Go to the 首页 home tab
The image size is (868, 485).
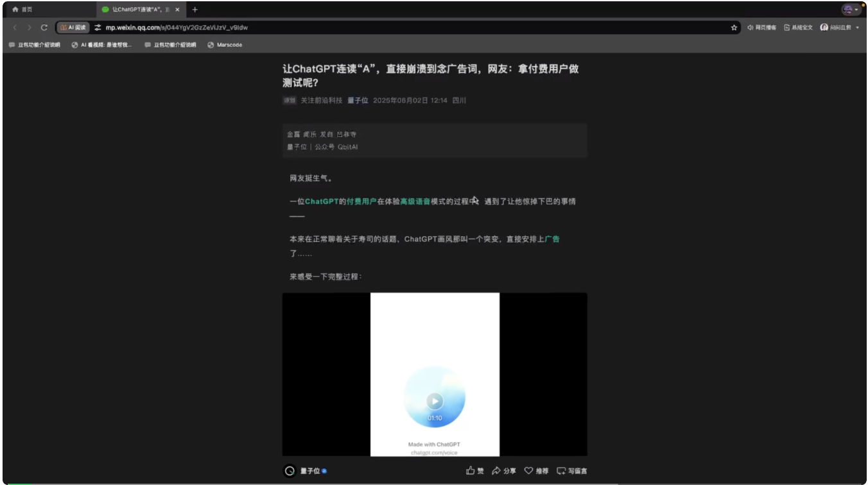(x=22, y=10)
